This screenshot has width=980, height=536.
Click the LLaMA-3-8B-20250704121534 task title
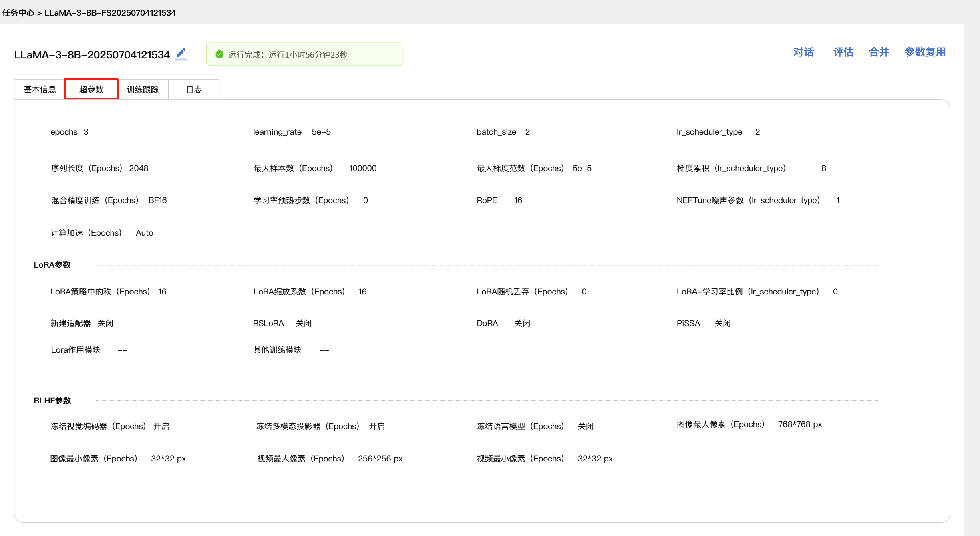(x=92, y=55)
